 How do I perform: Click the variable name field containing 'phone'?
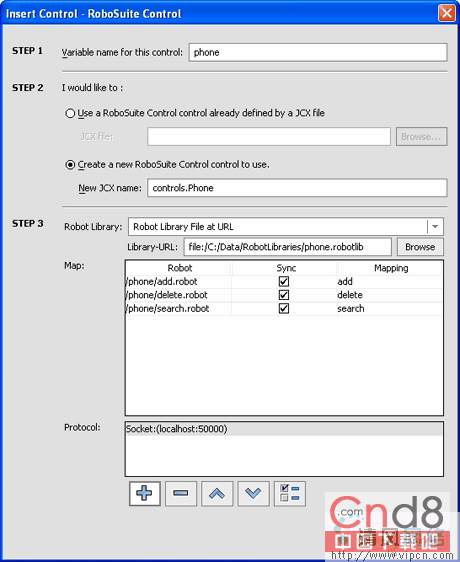[318, 52]
